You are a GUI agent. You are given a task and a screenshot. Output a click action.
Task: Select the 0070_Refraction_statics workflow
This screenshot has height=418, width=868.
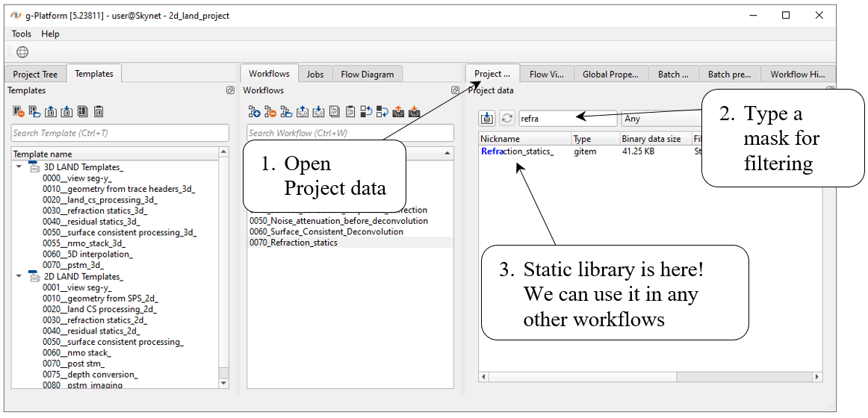[294, 243]
